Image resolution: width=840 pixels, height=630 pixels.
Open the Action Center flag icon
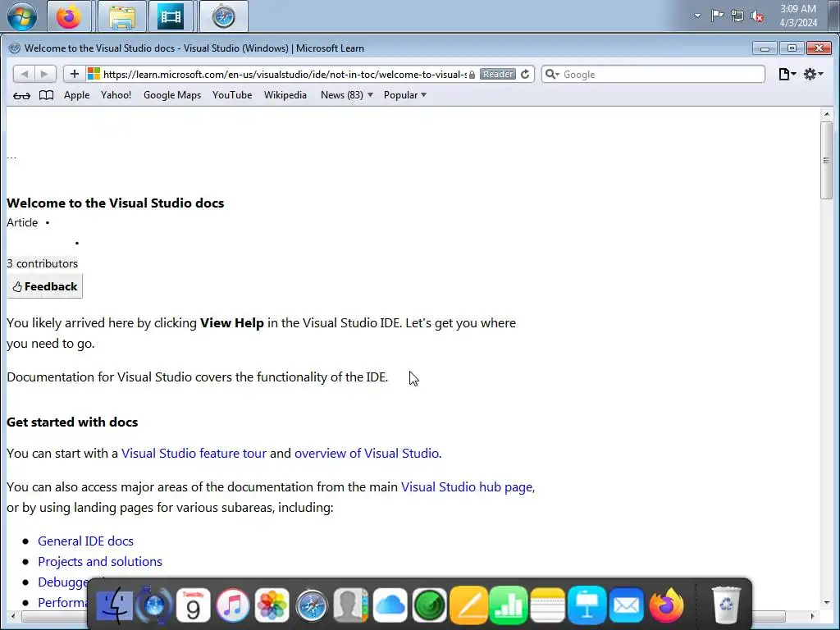click(x=717, y=16)
